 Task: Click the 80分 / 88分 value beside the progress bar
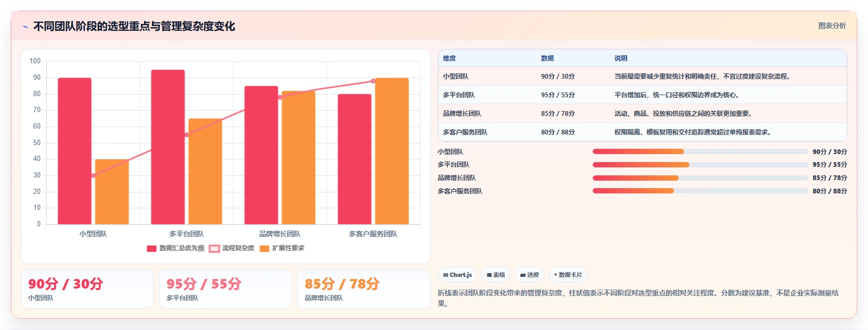(830, 191)
